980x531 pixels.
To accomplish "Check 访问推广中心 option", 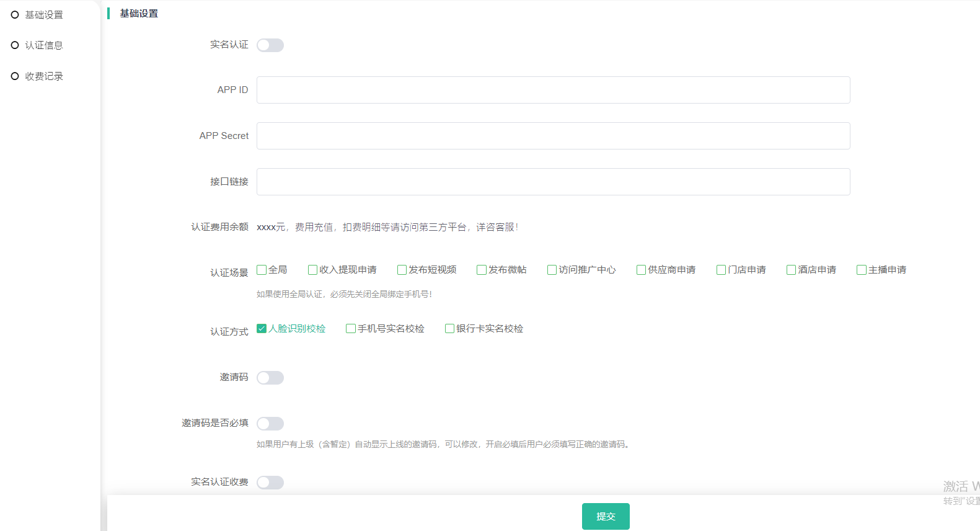I will tap(552, 270).
